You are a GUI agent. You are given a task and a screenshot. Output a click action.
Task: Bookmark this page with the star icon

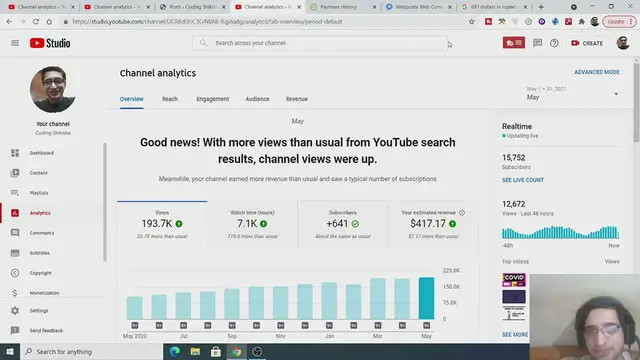pyautogui.click(x=471, y=22)
